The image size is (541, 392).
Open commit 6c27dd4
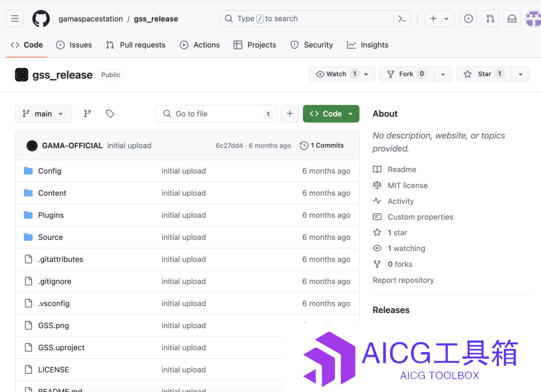click(229, 146)
